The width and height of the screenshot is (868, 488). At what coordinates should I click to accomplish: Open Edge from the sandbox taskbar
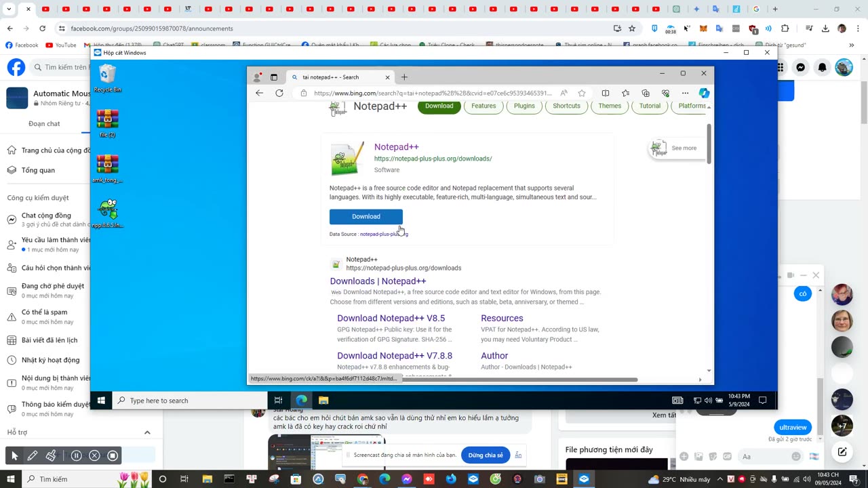[302, 401]
